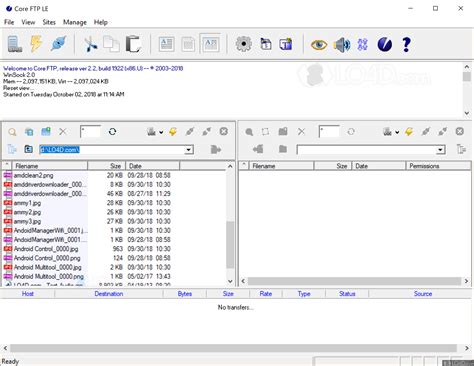Screen dimensions: 474x366
Task: Click remote Permissions column header
Action: 438,166
